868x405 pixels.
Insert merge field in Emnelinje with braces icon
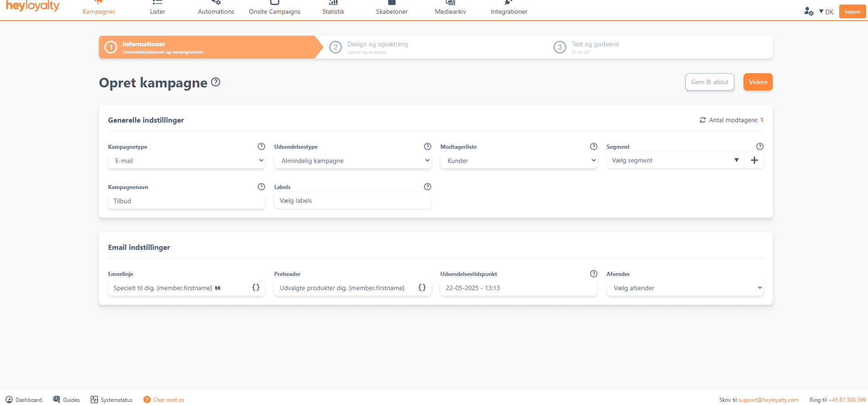pos(256,287)
